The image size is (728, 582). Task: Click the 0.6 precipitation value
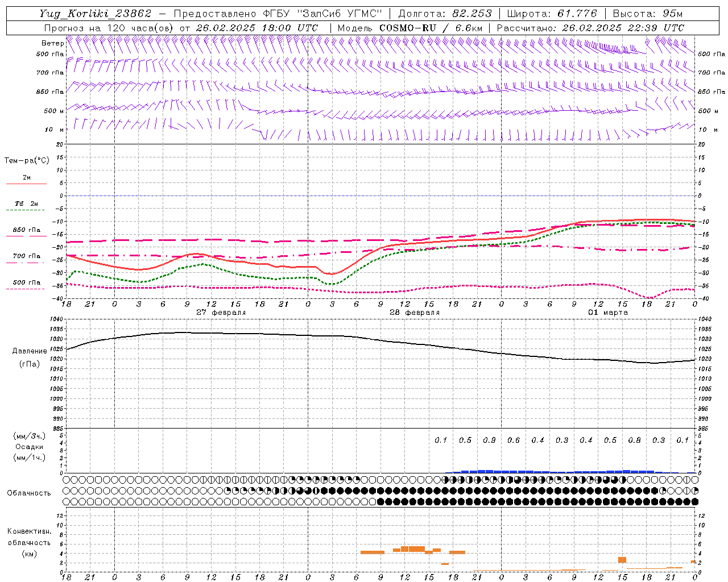(514, 440)
